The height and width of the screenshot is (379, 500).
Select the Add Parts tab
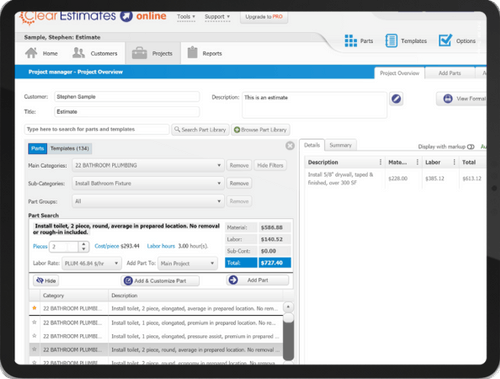(450, 73)
